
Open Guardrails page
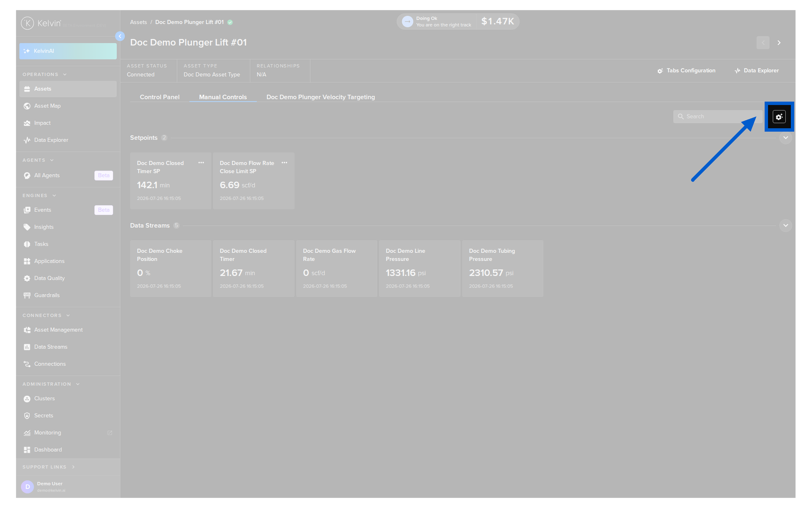pos(68,295)
